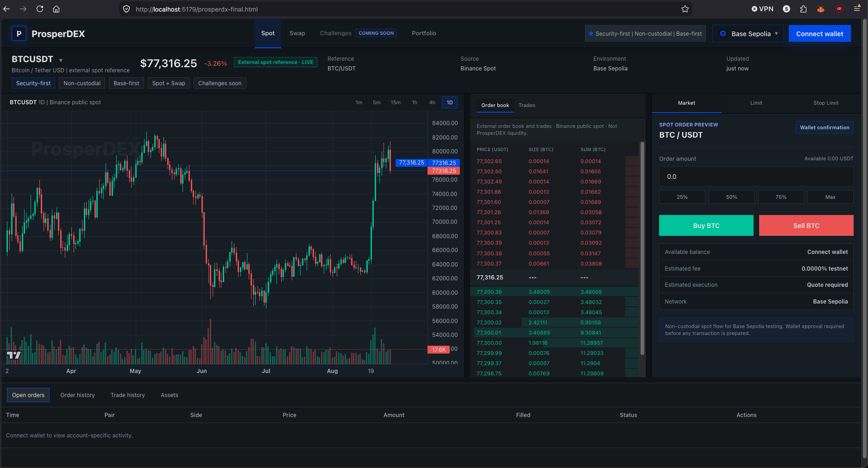Viewport: 868px width, 468px height.
Task: Click the browser address bar URL
Action: pos(197,9)
